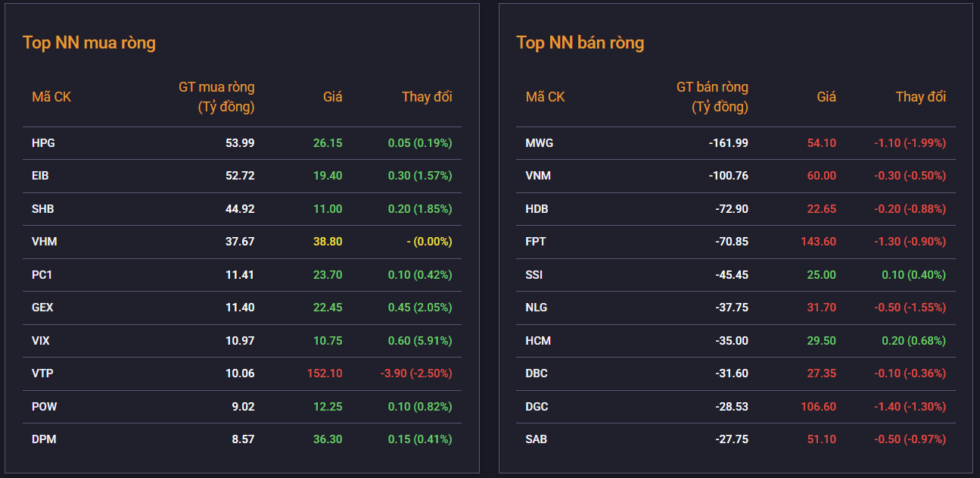Click GEX change 0.45 (2.05%)

point(420,308)
